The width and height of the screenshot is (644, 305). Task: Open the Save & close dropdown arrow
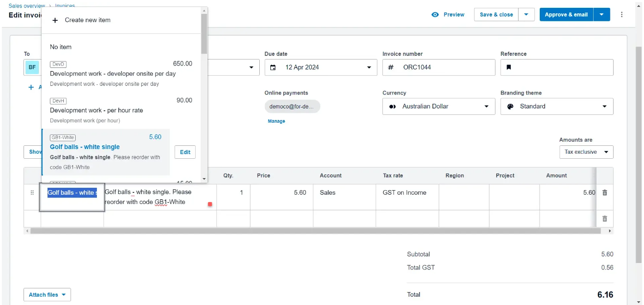(526, 14)
